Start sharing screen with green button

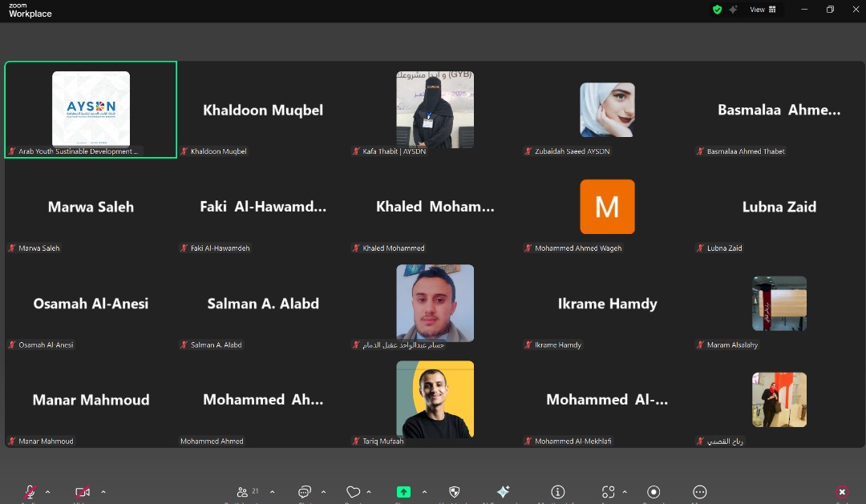coord(403,492)
